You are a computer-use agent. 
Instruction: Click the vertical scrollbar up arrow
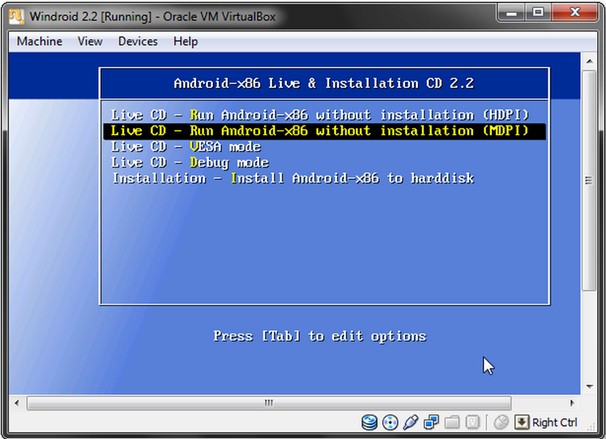589,61
